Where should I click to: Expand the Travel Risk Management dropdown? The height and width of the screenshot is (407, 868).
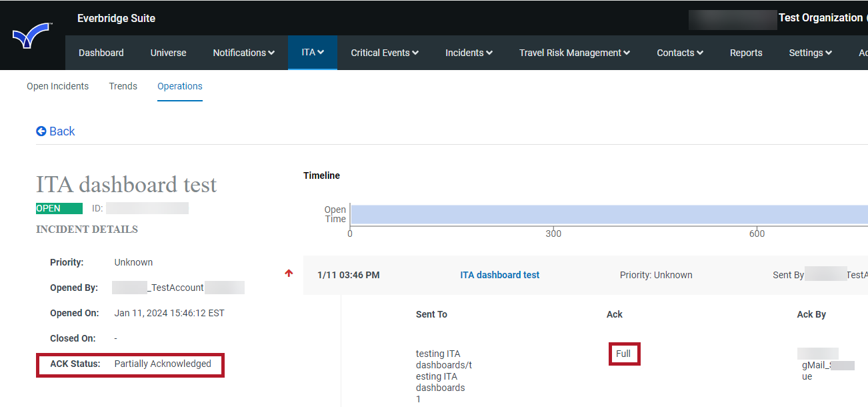(575, 53)
